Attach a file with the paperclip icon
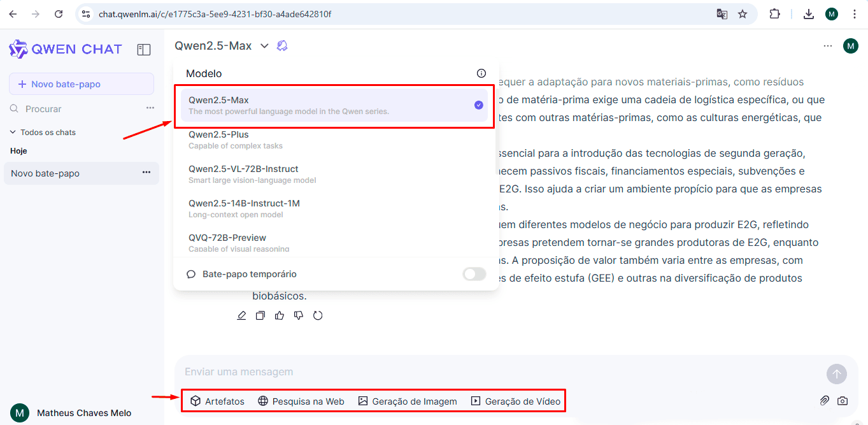Image resolution: width=868 pixels, height=425 pixels. pos(824,401)
